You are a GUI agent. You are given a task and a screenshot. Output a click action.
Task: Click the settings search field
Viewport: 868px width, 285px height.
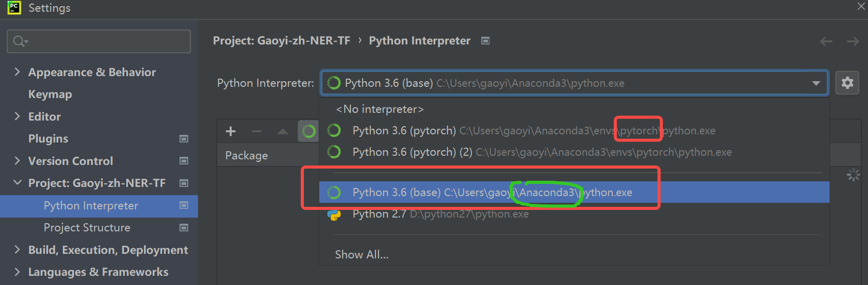99,41
